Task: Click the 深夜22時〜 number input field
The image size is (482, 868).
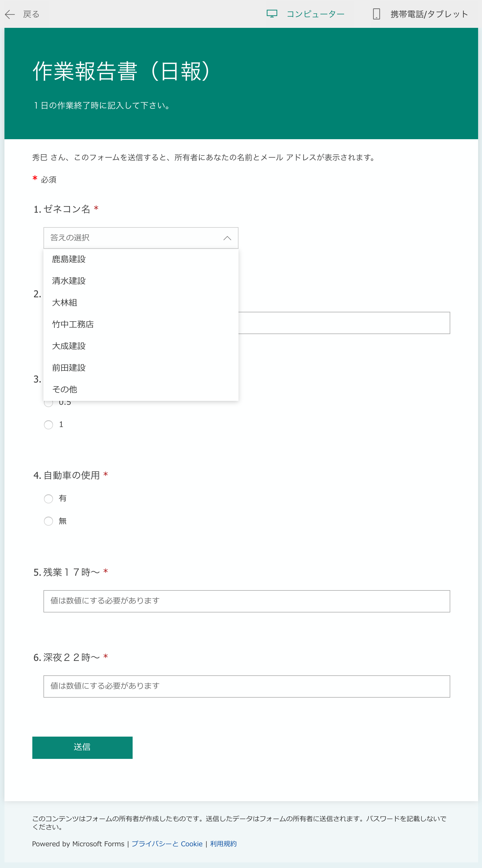Action: point(247,686)
